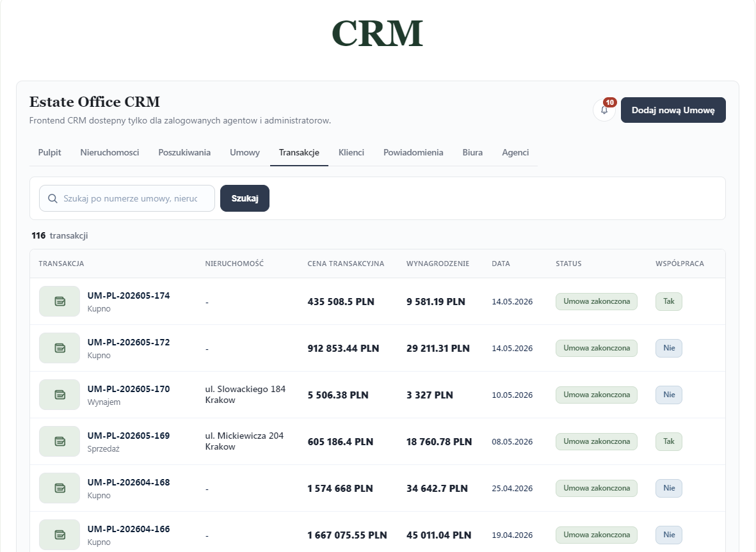The image size is (756, 552).
Task: Click the red notification count badge
Action: [610, 102]
